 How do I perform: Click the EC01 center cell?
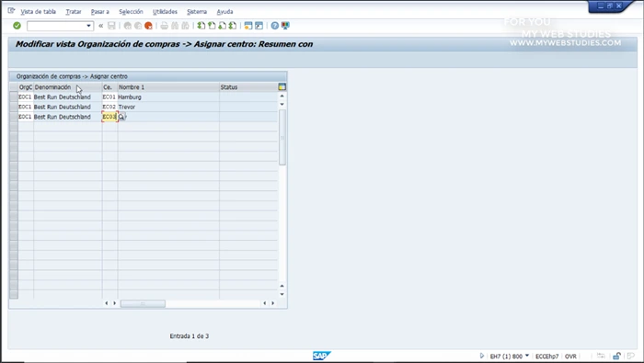(x=109, y=97)
